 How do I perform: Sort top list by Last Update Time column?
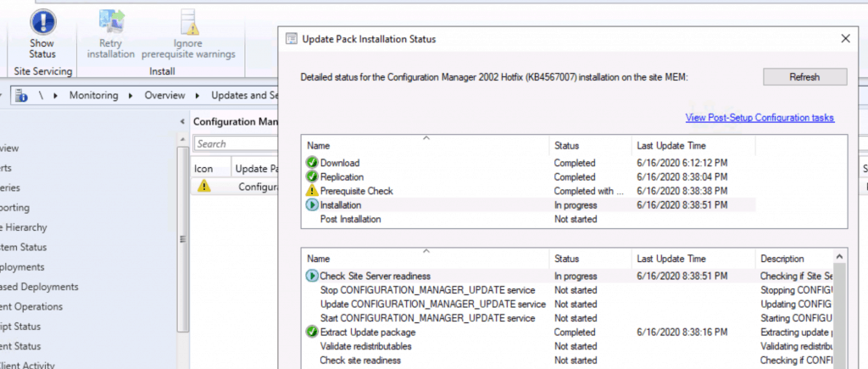[x=693, y=146]
